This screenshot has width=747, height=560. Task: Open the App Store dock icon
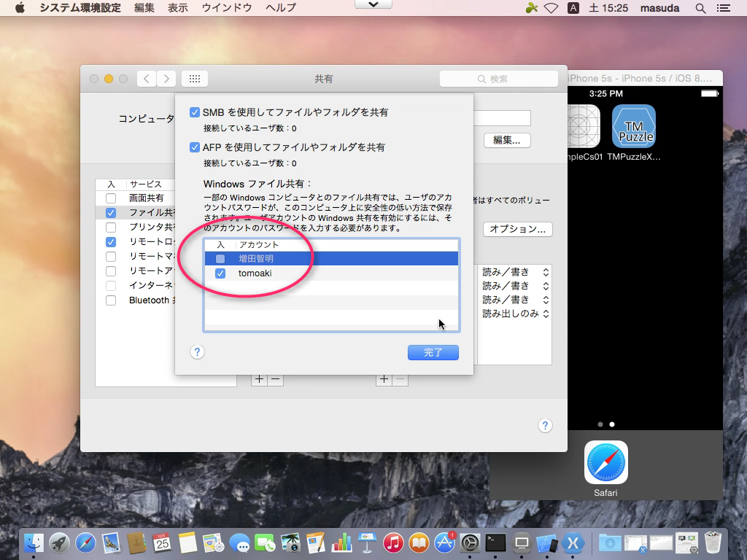coord(444,542)
